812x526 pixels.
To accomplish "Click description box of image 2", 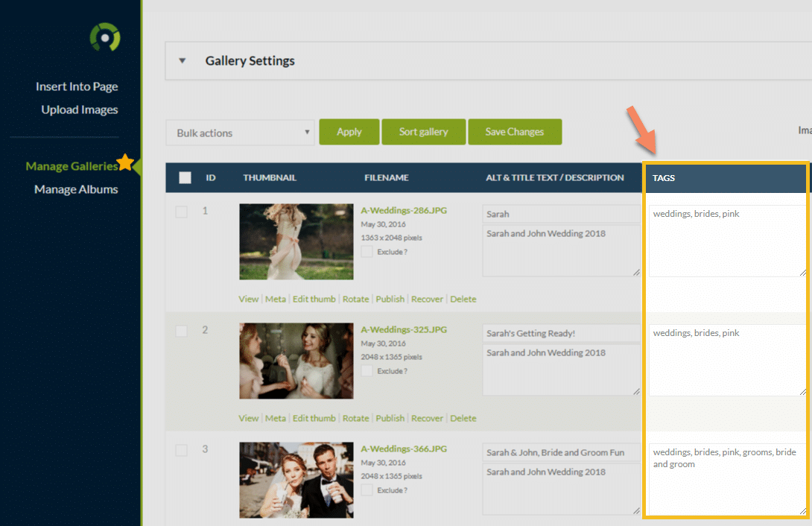I will pyautogui.click(x=562, y=370).
